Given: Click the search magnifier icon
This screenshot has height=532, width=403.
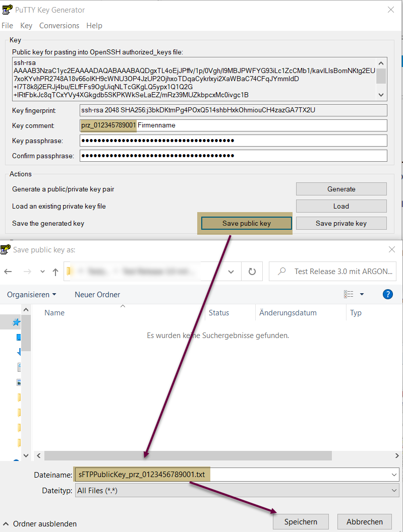Looking at the screenshot, I should tap(281, 272).
